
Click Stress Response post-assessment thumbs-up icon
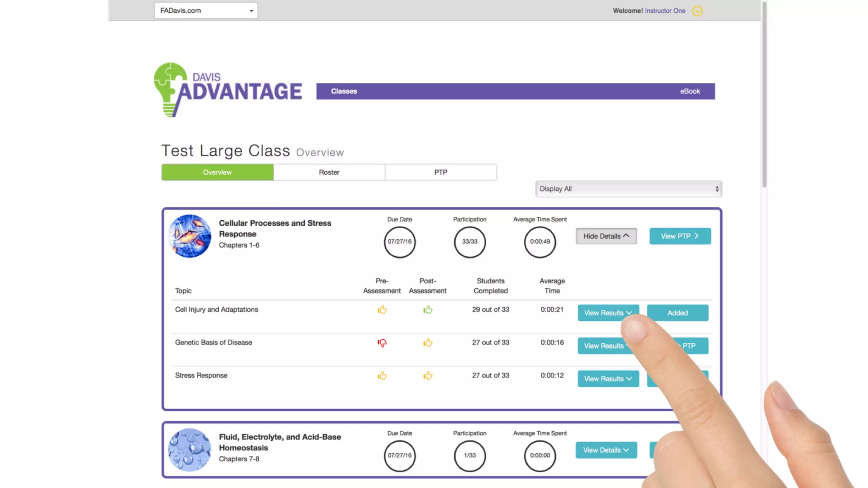coord(428,376)
